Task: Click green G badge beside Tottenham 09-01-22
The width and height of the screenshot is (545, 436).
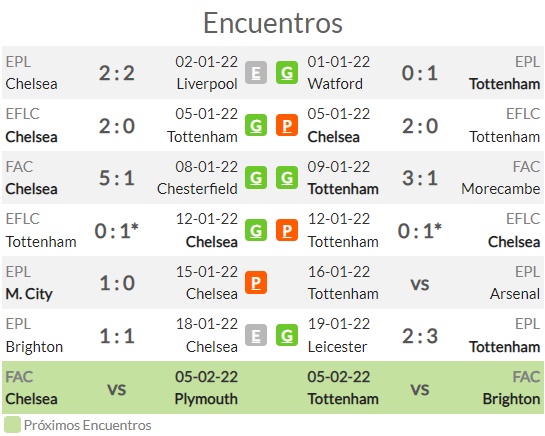Action: click(x=287, y=178)
